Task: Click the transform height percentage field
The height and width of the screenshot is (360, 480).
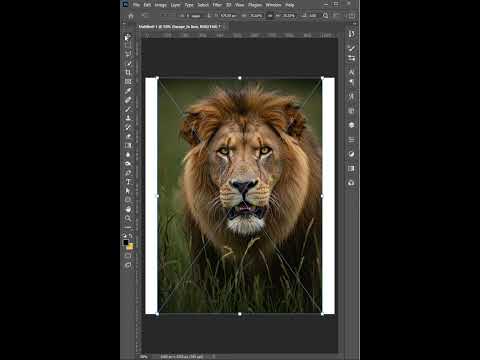Action: 289,16
